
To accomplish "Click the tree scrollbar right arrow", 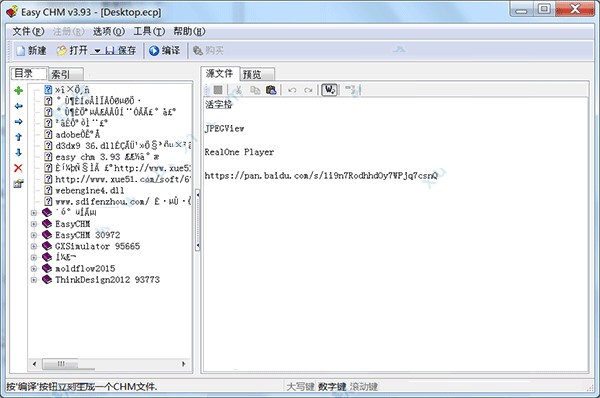I will (x=184, y=364).
